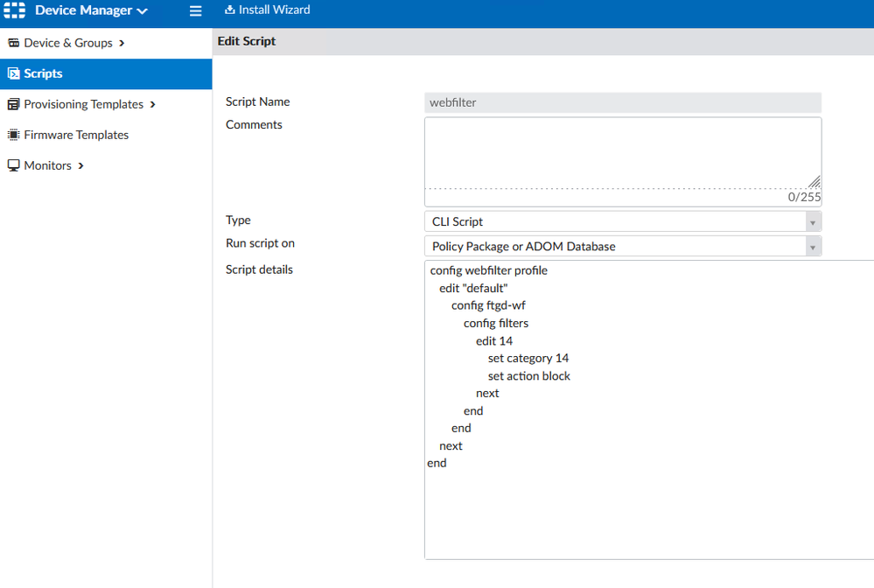
Task: Click the Device & Groups sidebar icon
Action: click(13, 43)
